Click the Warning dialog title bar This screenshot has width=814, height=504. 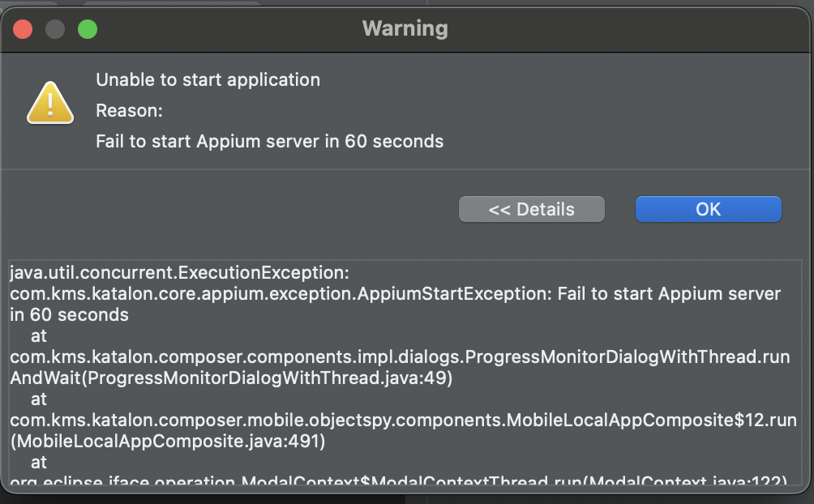click(x=405, y=28)
